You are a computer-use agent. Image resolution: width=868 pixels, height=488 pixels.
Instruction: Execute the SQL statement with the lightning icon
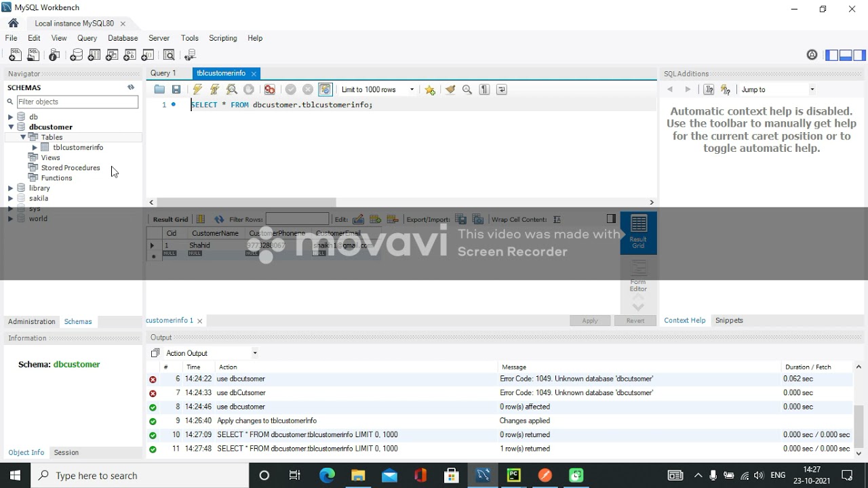197,89
